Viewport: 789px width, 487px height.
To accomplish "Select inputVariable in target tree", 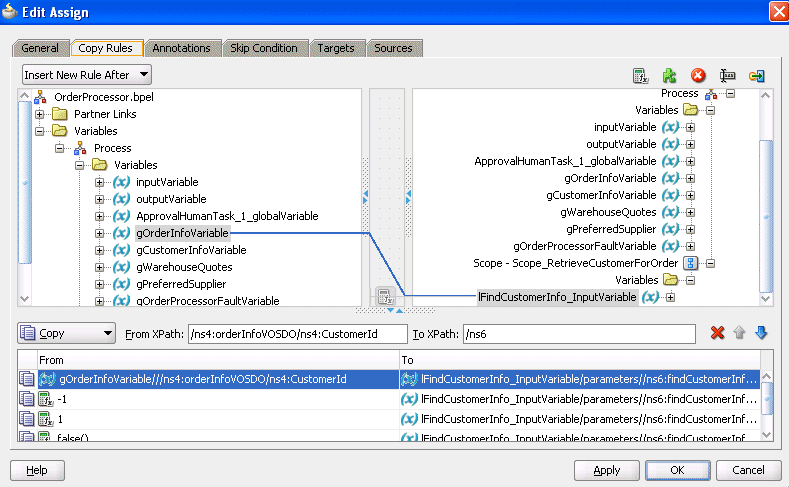I will 625,127.
